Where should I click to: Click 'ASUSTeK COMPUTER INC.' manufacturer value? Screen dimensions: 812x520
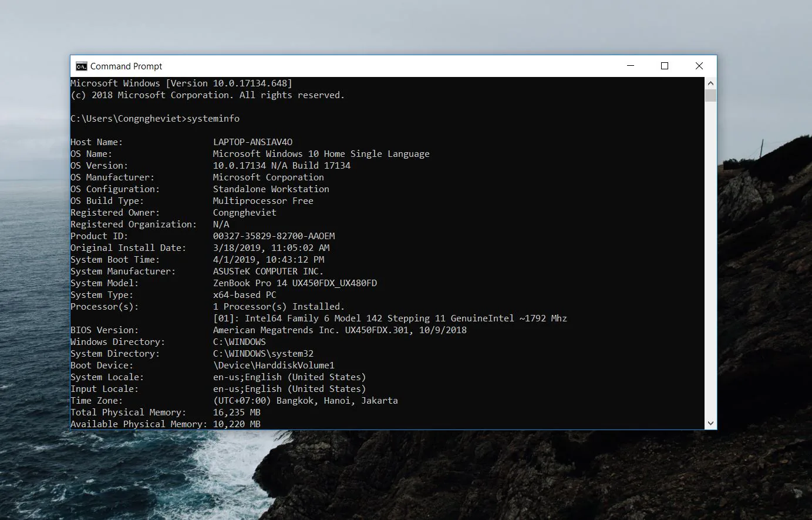pyautogui.click(x=268, y=271)
